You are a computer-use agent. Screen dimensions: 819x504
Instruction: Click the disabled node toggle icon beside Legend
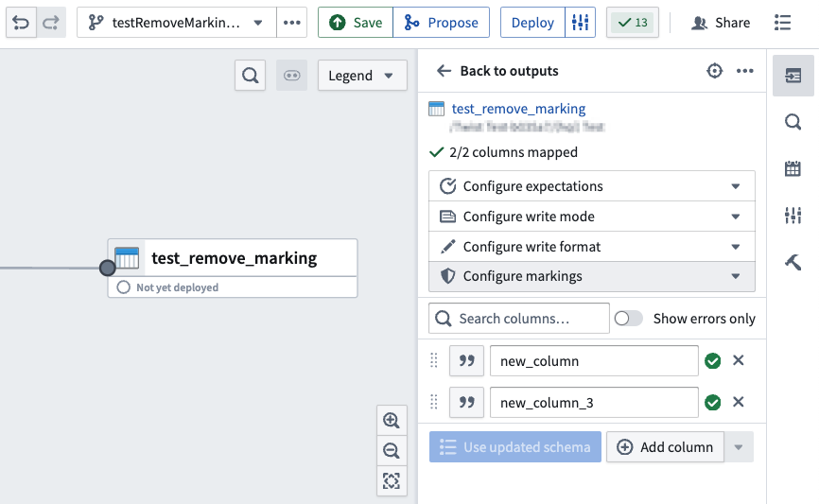point(292,76)
